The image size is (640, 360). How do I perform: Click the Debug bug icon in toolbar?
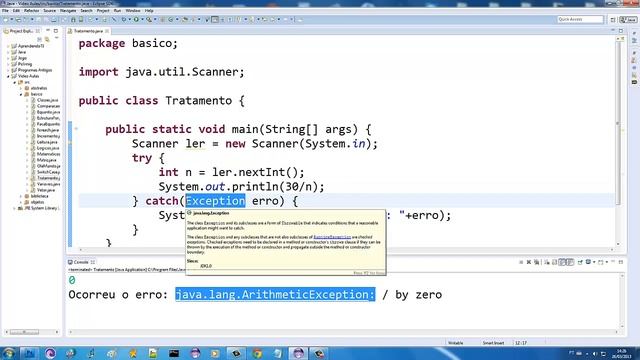[124, 19]
